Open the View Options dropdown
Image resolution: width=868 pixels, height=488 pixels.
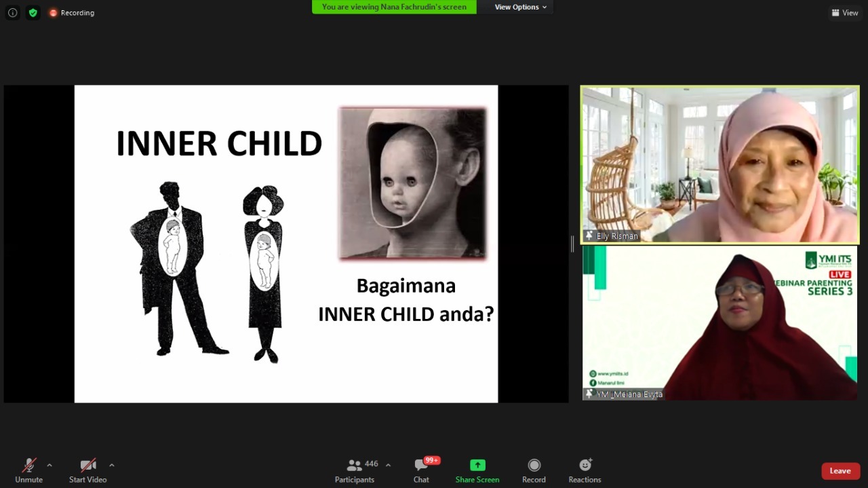(x=520, y=7)
